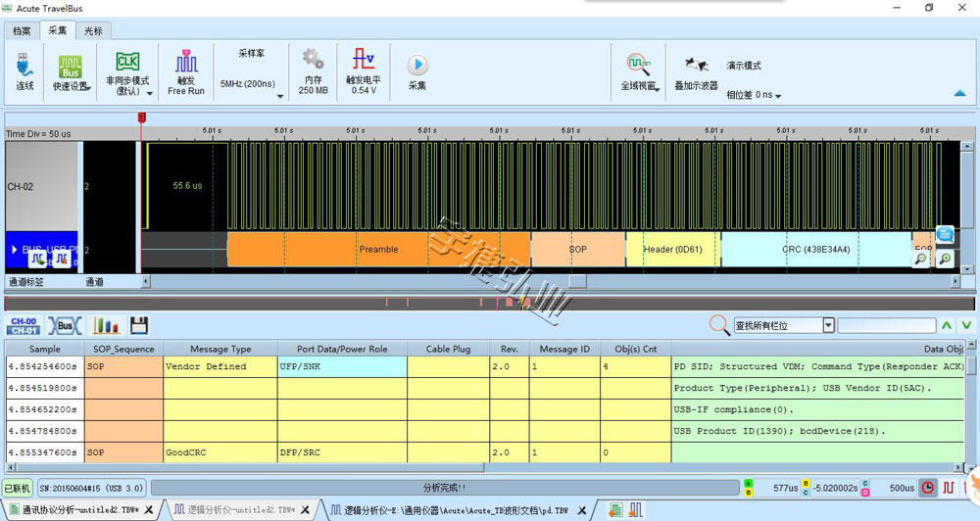Click the waveform overview navigation bar
Image resolution: width=980 pixels, height=521 pixels.
tap(489, 304)
